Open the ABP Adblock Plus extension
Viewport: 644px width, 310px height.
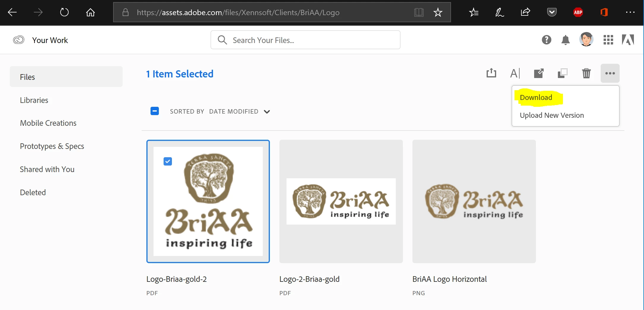[x=578, y=12]
